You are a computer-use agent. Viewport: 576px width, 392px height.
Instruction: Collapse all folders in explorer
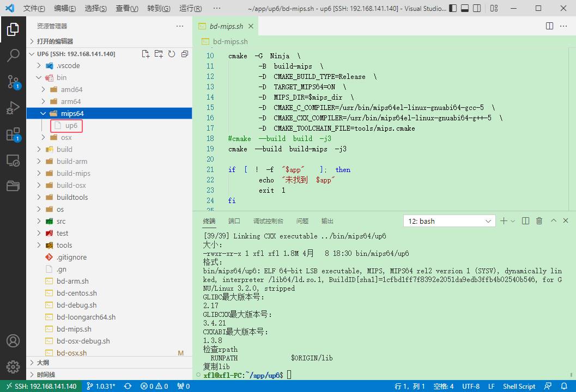pos(185,54)
